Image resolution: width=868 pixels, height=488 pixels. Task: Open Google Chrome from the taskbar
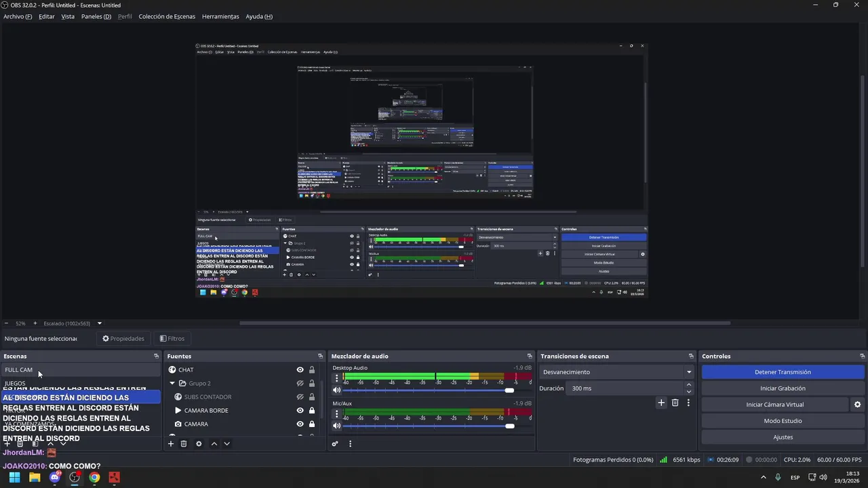(x=94, y=477)
